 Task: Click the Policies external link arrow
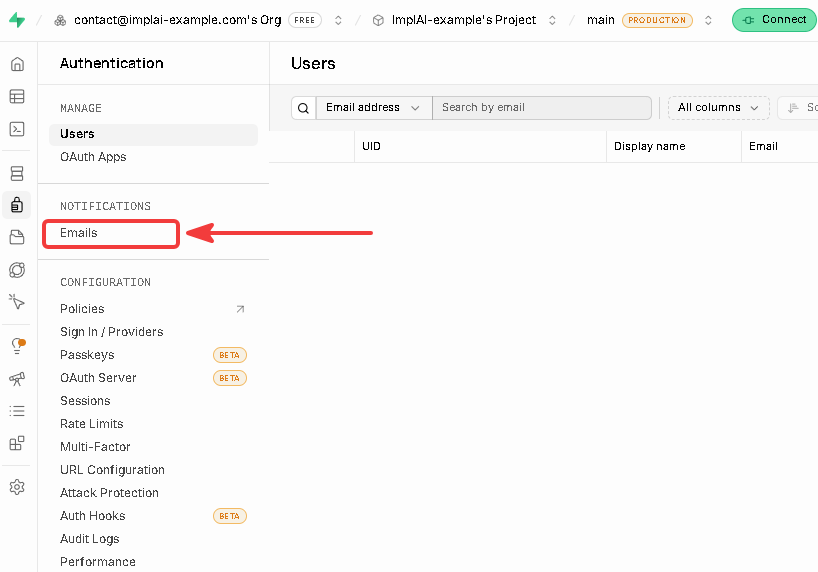pos(240,309)
